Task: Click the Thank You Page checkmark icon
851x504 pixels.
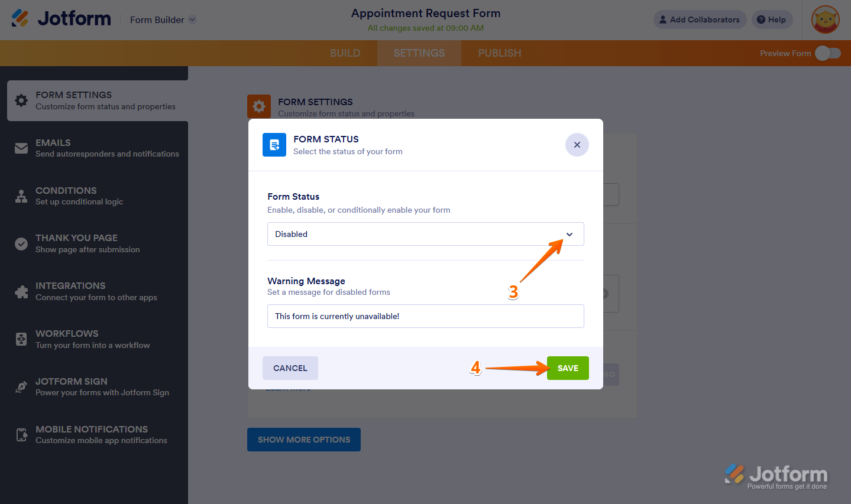Action: (x=21, y=244)
